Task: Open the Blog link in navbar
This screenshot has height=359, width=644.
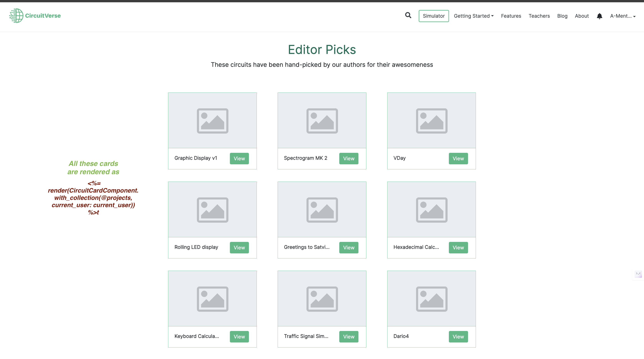Action: [562, 16]
